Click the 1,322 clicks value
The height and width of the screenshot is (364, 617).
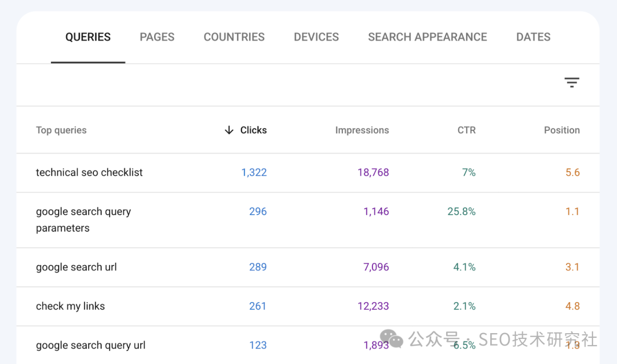(x=254, y=173)
